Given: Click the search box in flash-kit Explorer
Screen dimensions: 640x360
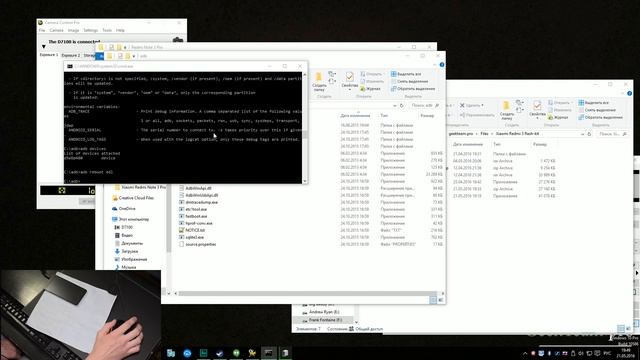Looking at the screenshot, I should tap(612, 134).
